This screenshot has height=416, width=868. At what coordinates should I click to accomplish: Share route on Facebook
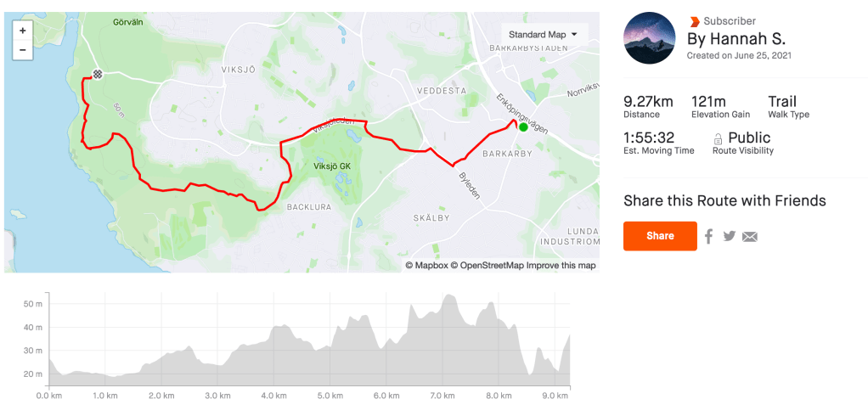click(708, 236)
